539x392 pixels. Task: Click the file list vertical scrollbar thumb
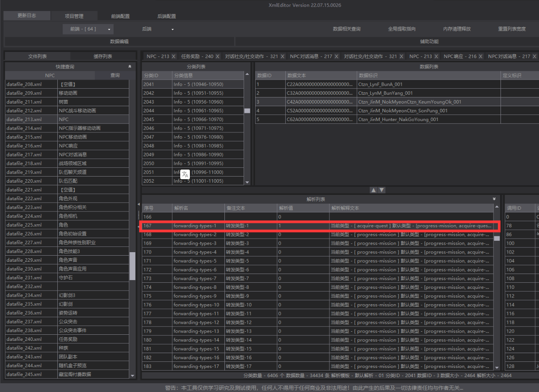click(x=133, y=266)
